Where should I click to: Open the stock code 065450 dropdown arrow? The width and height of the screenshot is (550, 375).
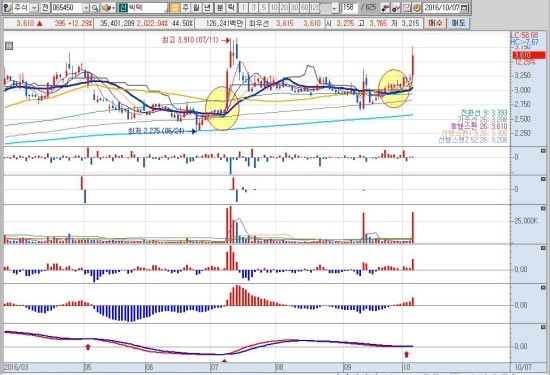point(86,8)
